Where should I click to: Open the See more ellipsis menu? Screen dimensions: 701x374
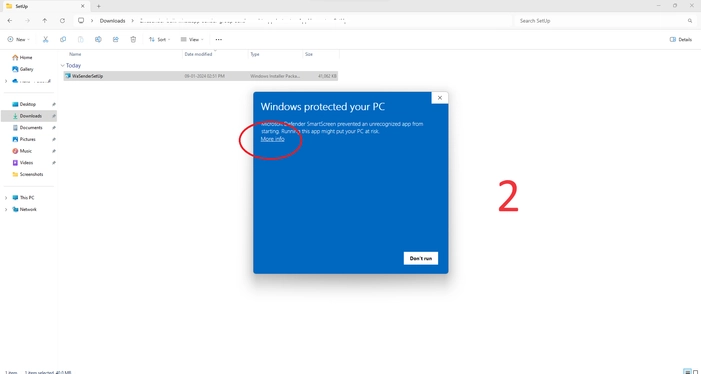tap(219, 39)
